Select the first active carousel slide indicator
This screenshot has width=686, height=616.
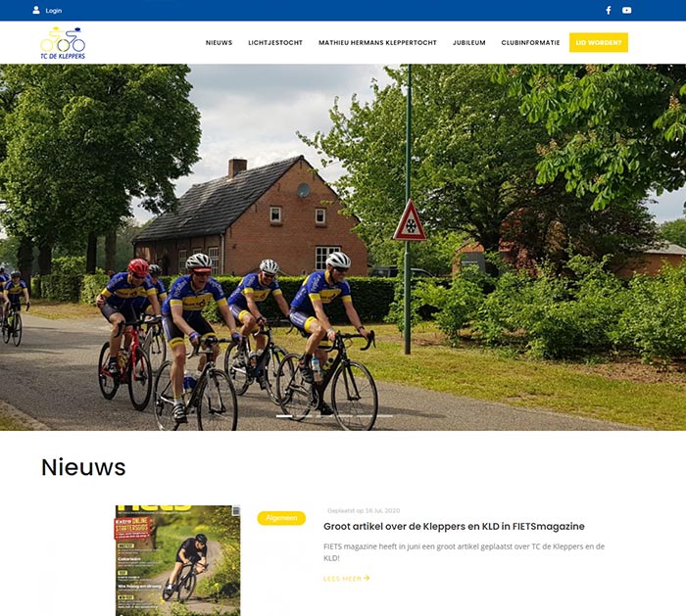point(284,416)
